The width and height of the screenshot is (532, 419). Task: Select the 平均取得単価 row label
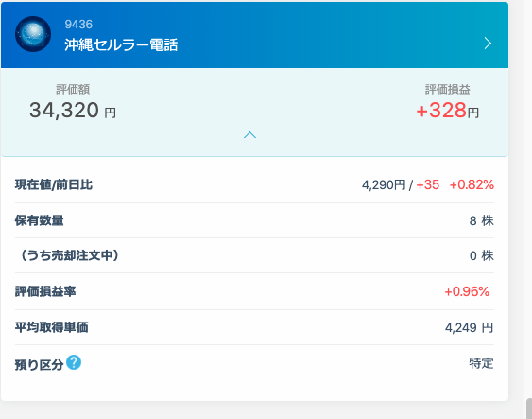tap(52, 327)
